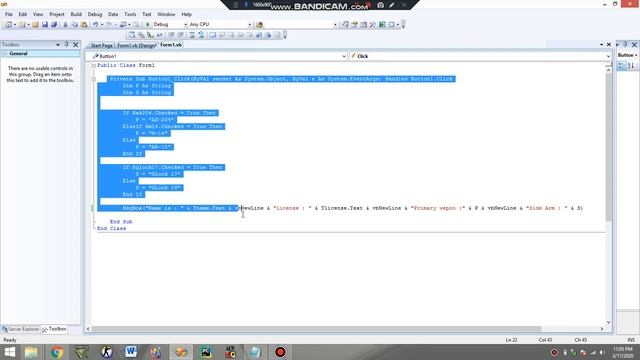Open the Window menu
The height and width of the screenshot is (360, 640).
pos(166,14)
